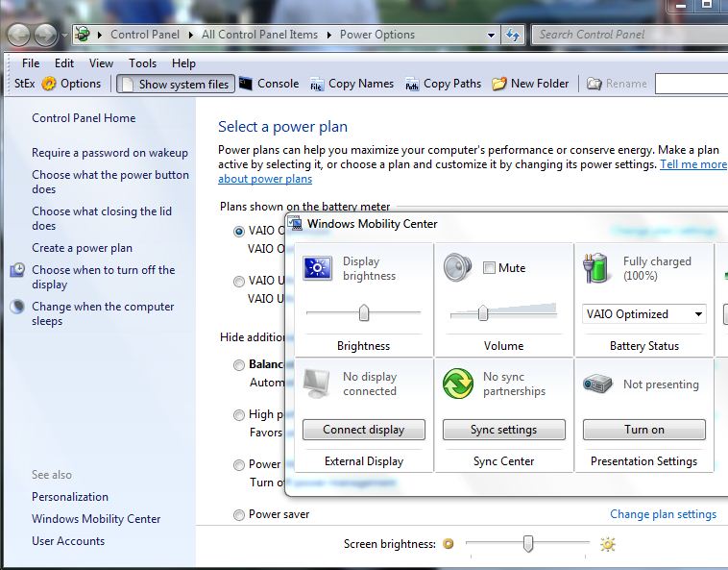
Task: Open the Help menu
Action: [183, 63]
